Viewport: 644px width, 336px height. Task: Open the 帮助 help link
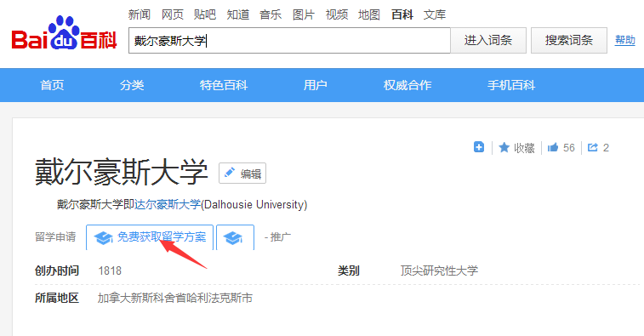point(624,40)
